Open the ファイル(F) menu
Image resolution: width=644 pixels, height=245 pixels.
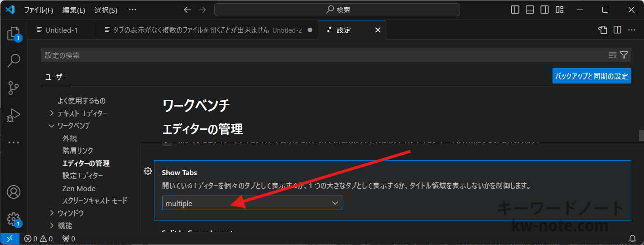(38, 10)
